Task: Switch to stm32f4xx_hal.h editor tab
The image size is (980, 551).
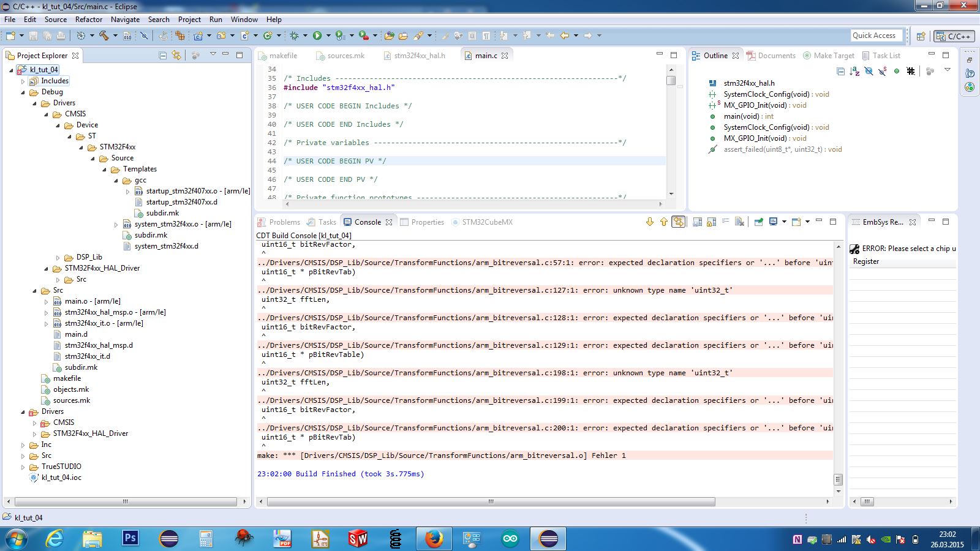Action: coord(414,55)
